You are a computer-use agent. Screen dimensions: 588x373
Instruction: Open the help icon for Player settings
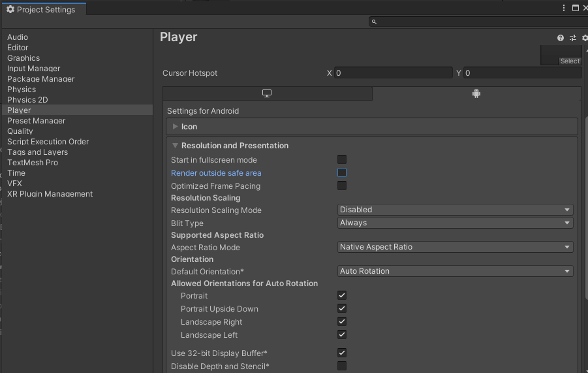click(560, 38)
